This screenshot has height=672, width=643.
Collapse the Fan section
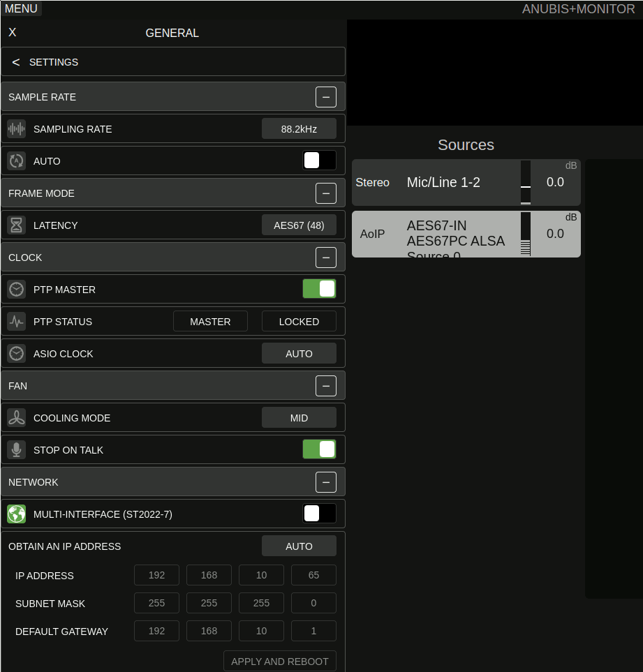pos(326,386)
